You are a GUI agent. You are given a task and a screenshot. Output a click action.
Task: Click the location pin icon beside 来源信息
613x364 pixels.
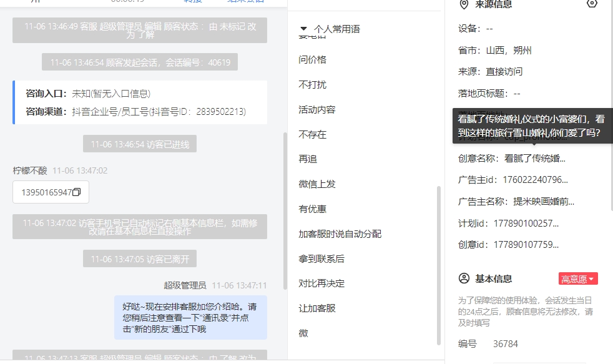point(464,4)
